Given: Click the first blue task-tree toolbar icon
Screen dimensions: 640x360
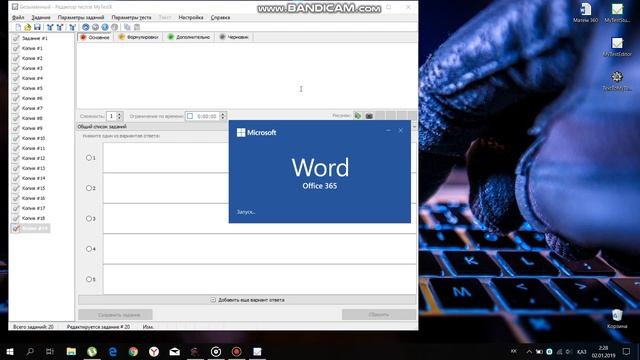Looking at the screenshot, I should tap(50, 27).
